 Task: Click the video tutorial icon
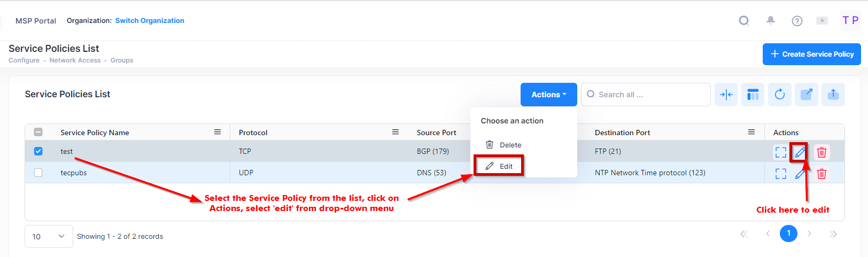(x=822, y=21)
